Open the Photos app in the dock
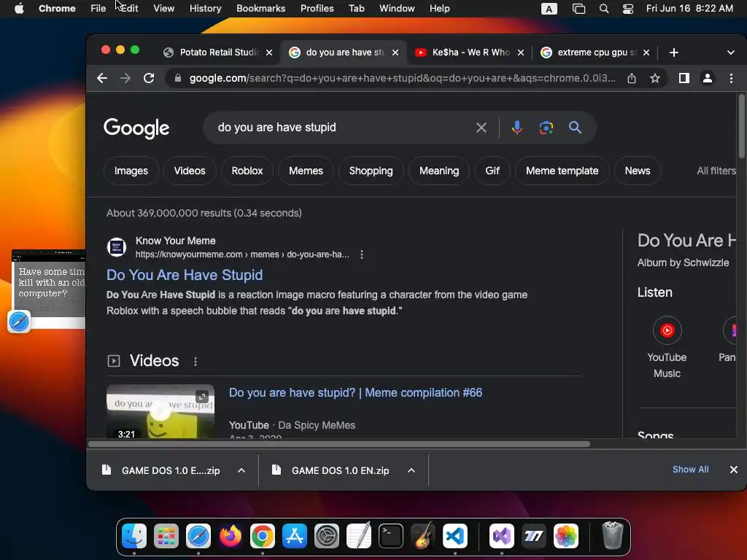The width and height of the screenshot is (747, 560). [x=566, y=536]
